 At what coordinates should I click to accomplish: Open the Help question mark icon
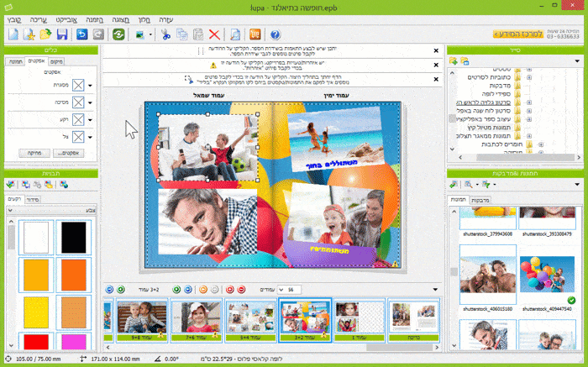coord(275,34)
